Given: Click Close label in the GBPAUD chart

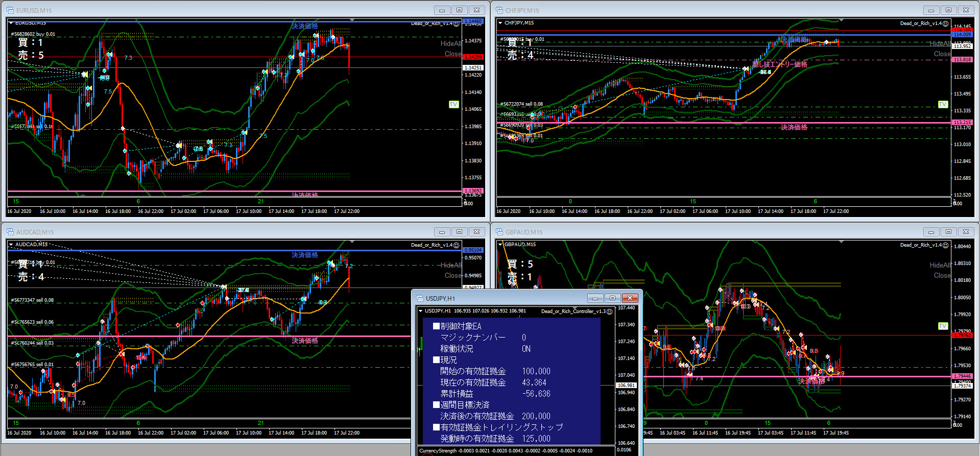Looking at the screenshot, I should (x=942, y=276).
